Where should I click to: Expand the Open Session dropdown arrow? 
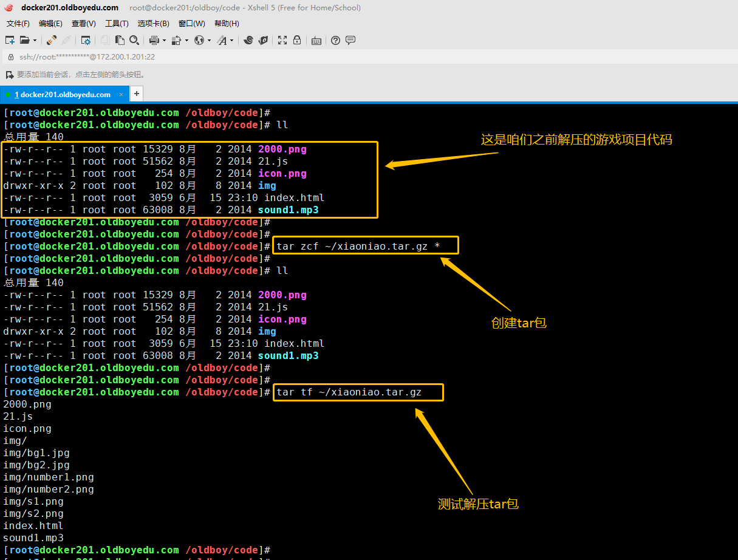coord(35,41)
